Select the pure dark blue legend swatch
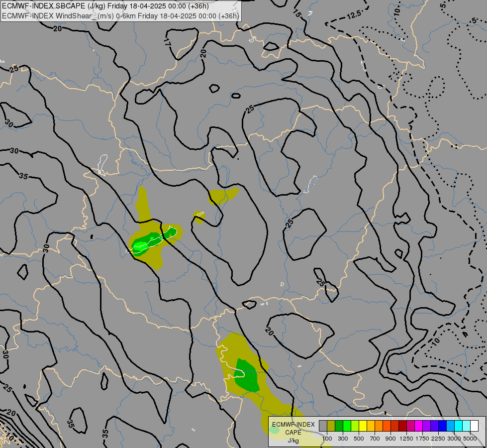This screenshot has width=487, height=448. pos(442,426)
